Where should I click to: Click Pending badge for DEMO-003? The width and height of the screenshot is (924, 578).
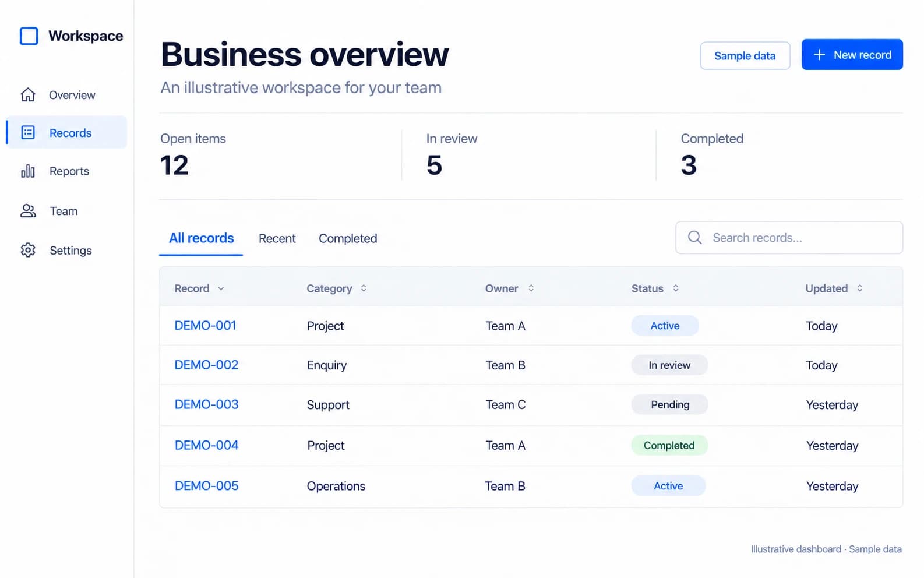[670, 404]
